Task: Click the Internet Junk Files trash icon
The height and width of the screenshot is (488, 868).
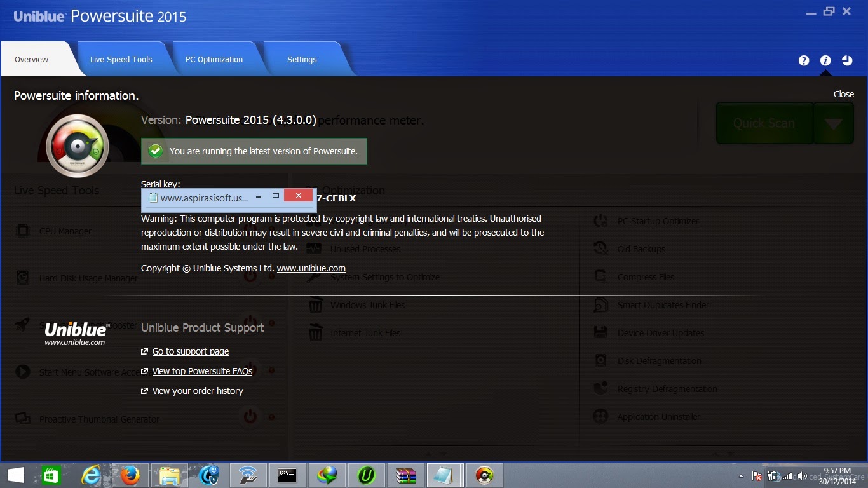Action: (x=315, y=332)
